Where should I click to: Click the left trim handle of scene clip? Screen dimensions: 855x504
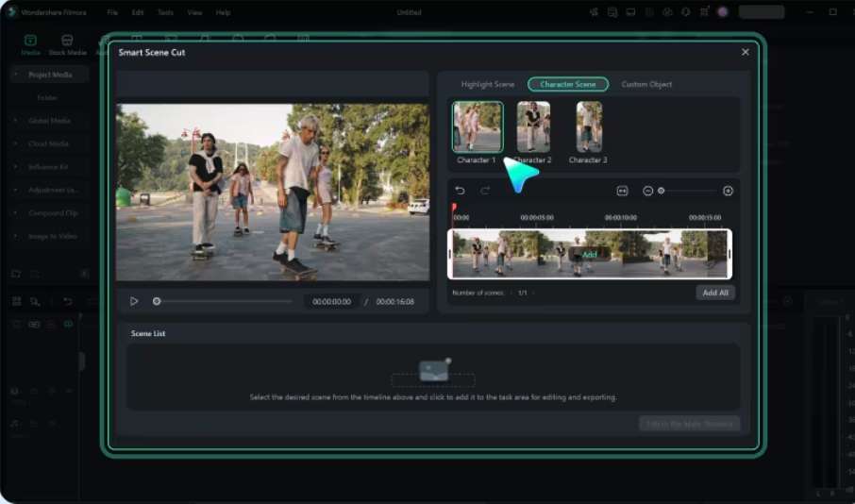click(x=450, y=254)
